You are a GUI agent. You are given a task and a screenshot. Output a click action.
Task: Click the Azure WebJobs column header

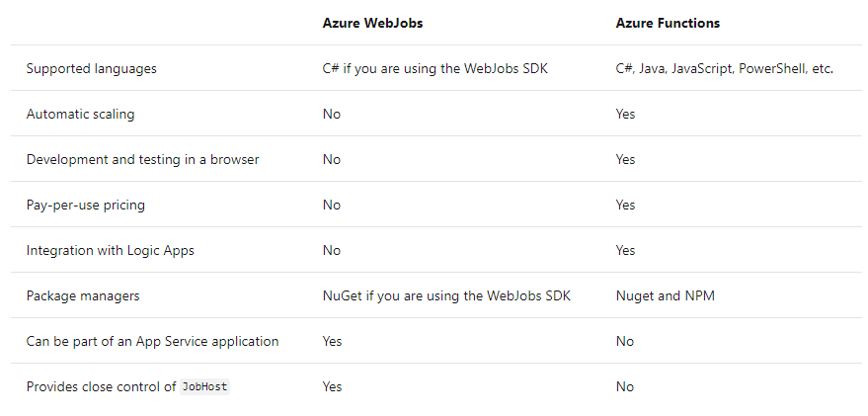[371, 23]
